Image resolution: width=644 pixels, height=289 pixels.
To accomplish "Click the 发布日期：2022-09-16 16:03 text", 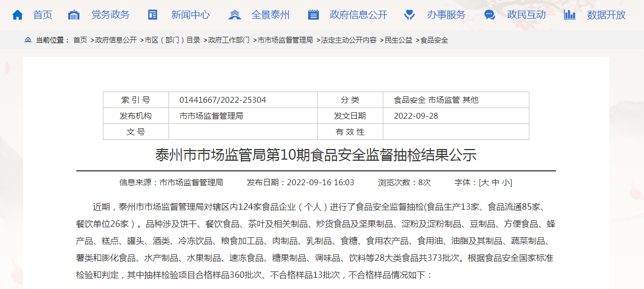I will (x=300, y=183).
